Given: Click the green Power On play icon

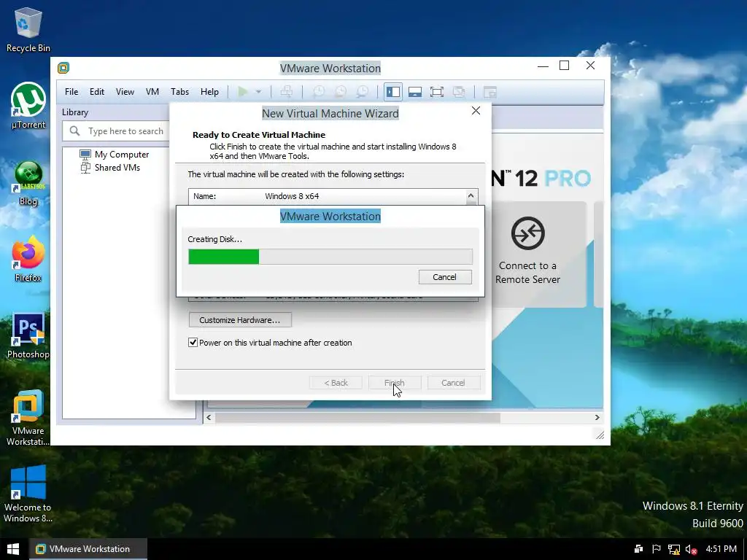Looking at the screenshot, I should (242, 91).
